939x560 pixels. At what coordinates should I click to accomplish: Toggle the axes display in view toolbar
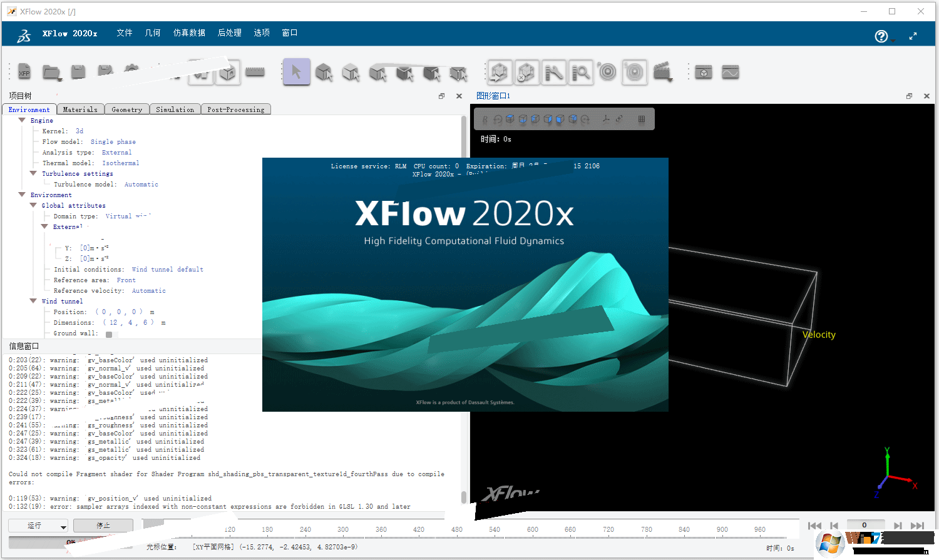tap(605, 119)
